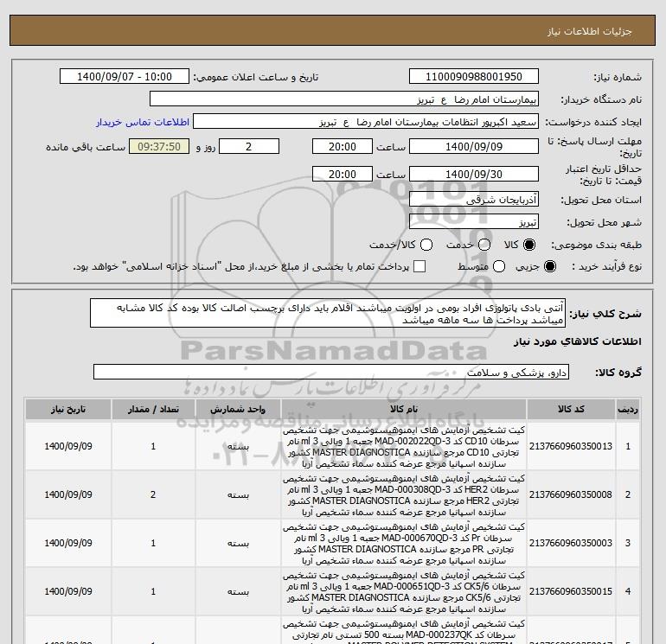Select the کالا radio button
The image size is (666, 644).
(x=529, y=245)
